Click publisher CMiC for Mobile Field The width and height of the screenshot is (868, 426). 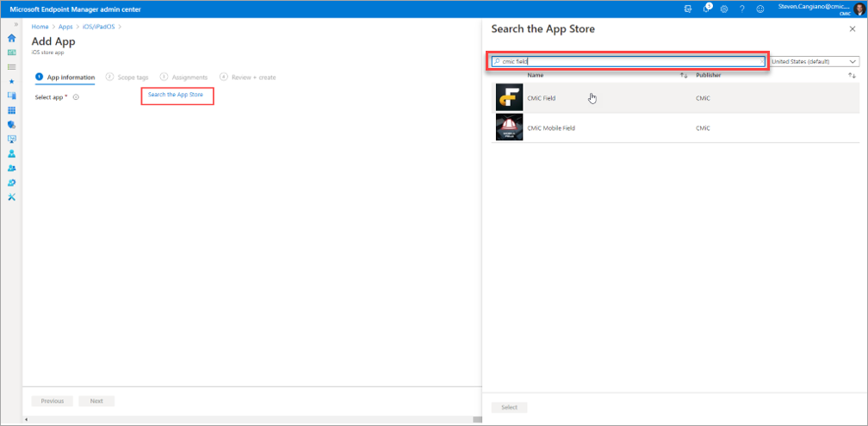coord(703,127)
